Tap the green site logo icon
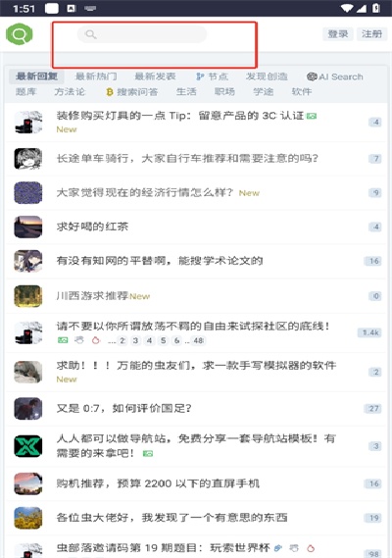This screenshot has height=558, width=392. coord(20,34)
